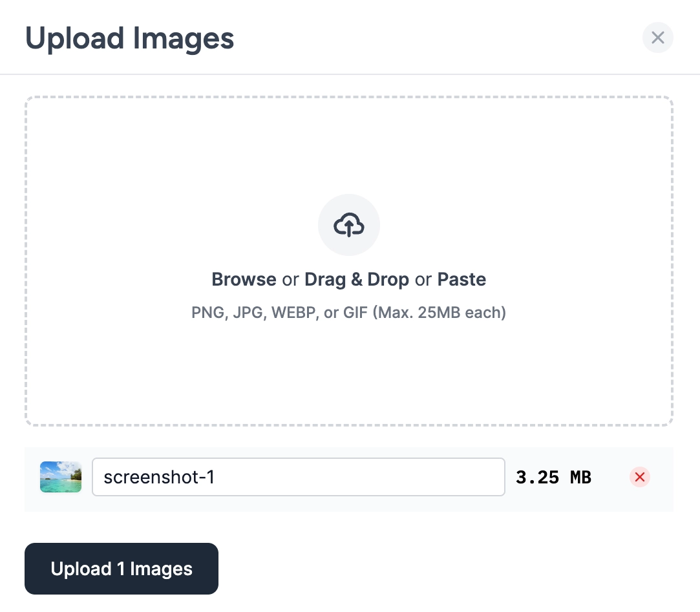Place the cursor after the text screenshot-1
This screenshot has height=612, width=700.
(x=216, y=477)
